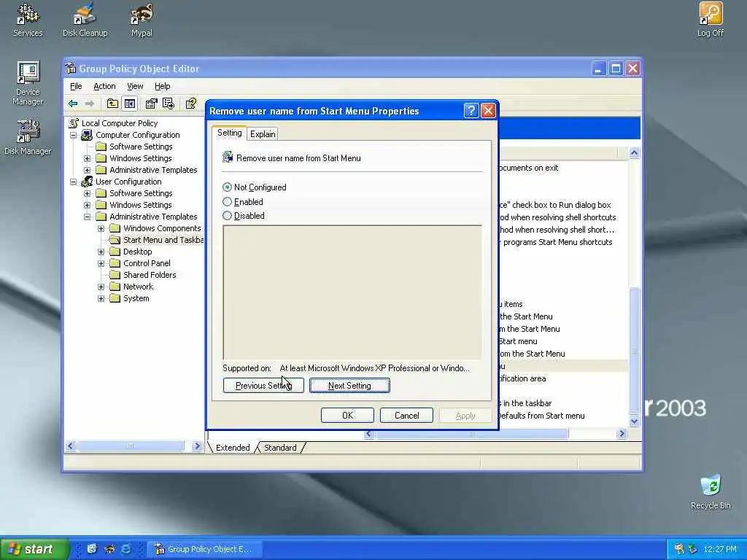Select the Enabled radio button
Image resolution: width=747 pixels, height=560 pixels.
[228, 202]
